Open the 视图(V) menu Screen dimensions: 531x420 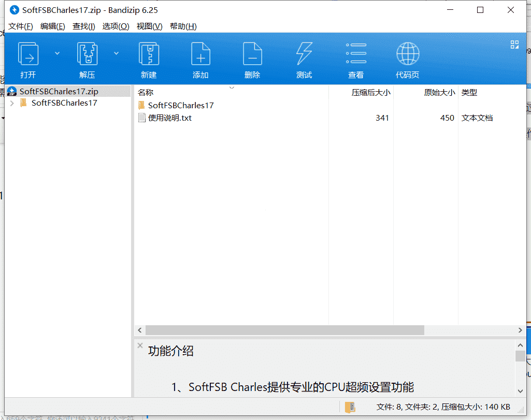point(149,26)
